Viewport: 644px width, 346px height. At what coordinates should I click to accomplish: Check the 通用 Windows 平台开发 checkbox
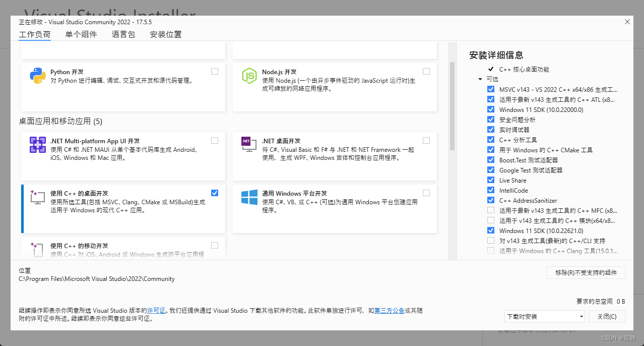426,193
